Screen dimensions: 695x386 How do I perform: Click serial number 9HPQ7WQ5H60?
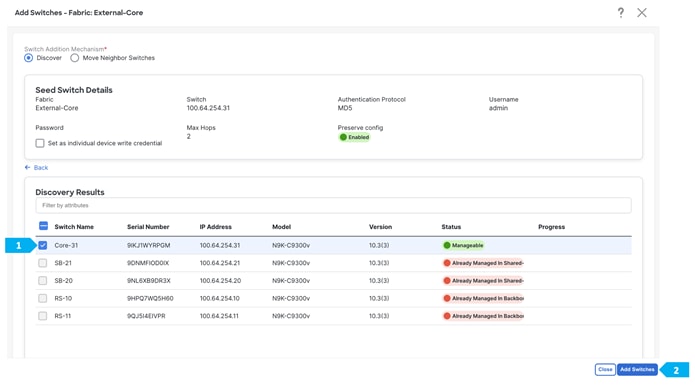click(150, 298)
